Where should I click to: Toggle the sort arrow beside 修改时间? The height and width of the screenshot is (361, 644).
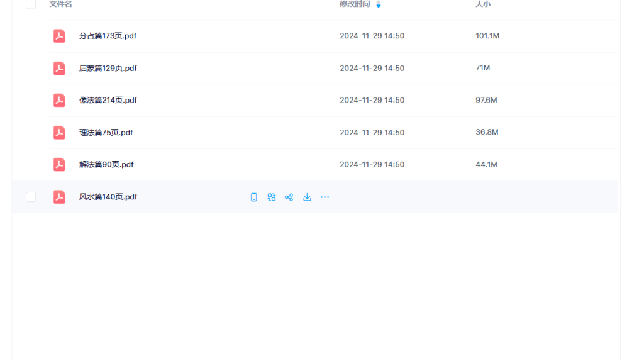point(379,4)
